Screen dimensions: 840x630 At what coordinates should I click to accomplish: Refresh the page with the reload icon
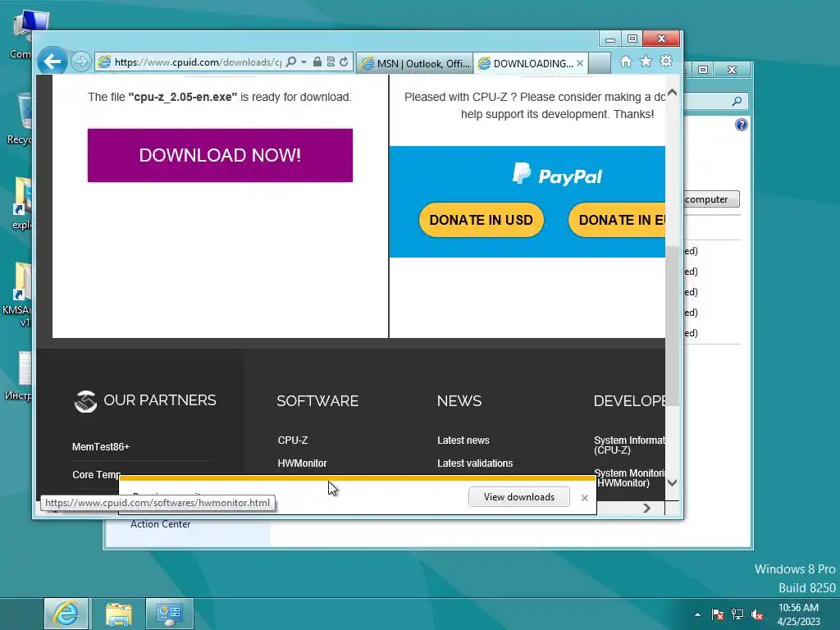click(344, 62)
